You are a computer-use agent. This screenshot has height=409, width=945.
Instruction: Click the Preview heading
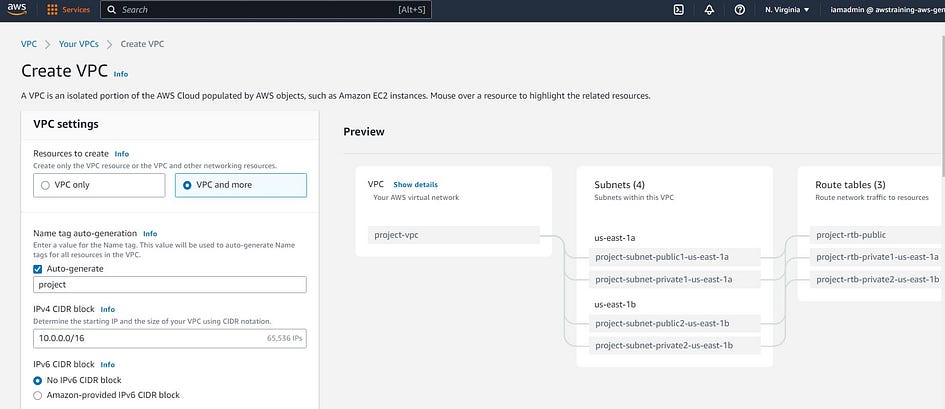point(364,131)
